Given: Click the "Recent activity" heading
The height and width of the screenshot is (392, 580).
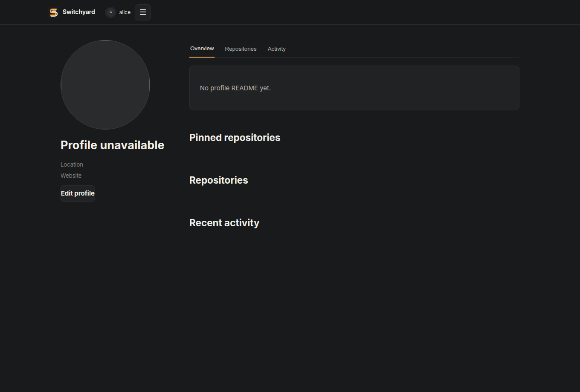Looking at the screenshot, I should tap(224, 223).
